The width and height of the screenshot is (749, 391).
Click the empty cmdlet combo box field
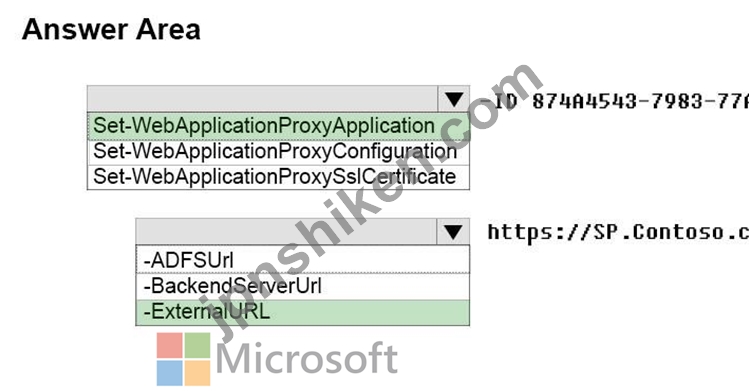click(x=262, y=99)
